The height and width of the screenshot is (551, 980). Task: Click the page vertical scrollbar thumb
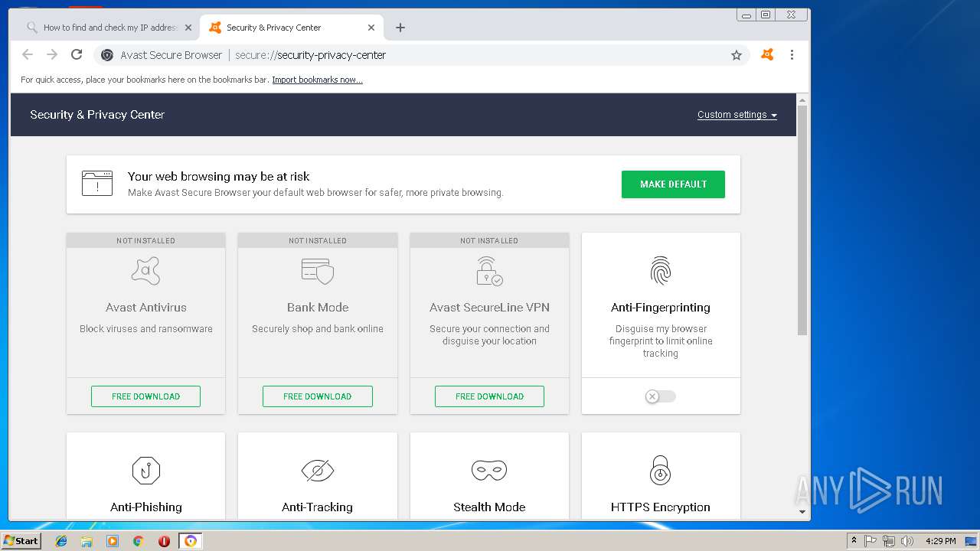point(802,220)
